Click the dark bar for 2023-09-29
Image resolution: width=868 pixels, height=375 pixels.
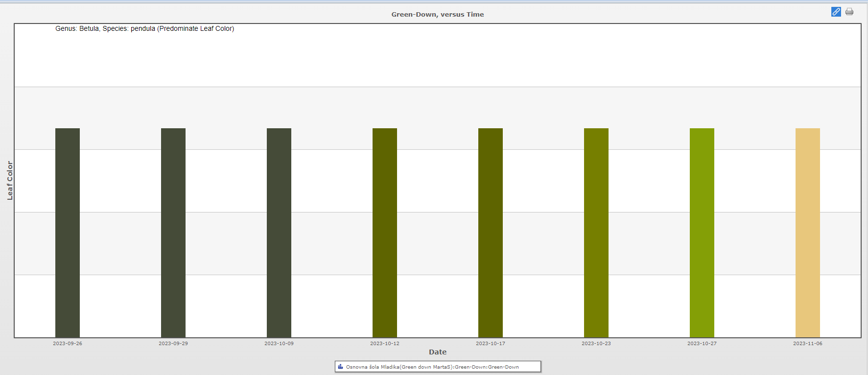click(x=173, y=233)
